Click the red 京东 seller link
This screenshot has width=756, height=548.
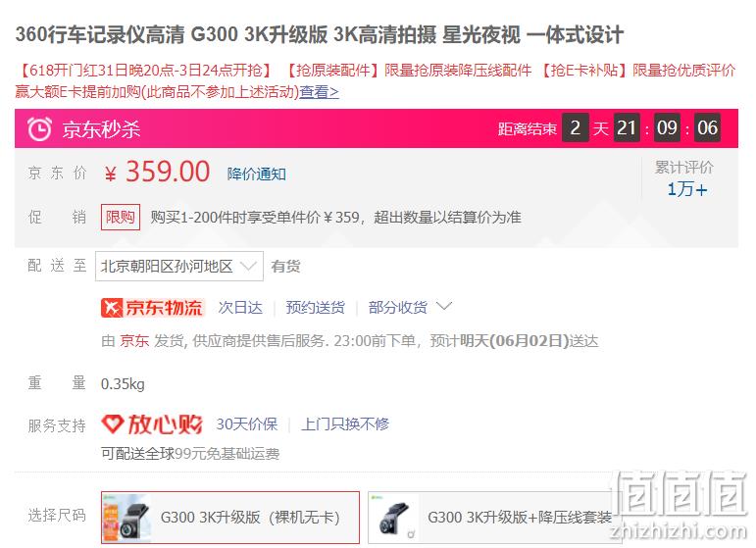pyautogui.click(x=134, y=341)
